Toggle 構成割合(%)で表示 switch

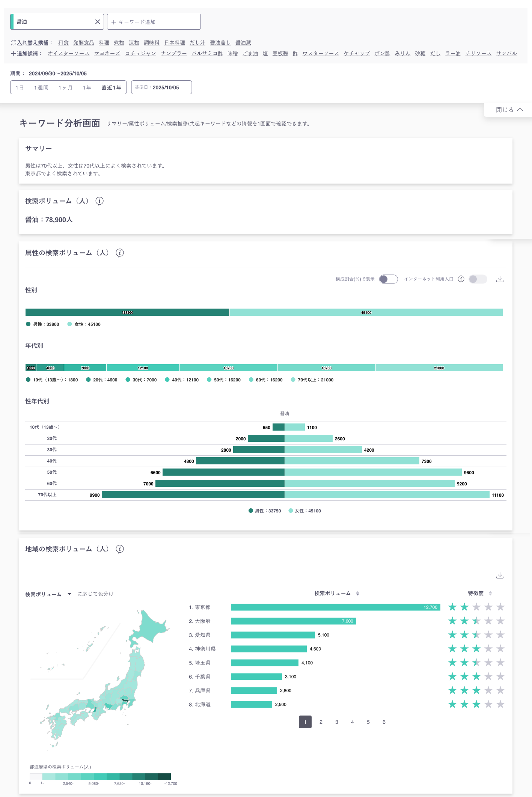(389, 279)
